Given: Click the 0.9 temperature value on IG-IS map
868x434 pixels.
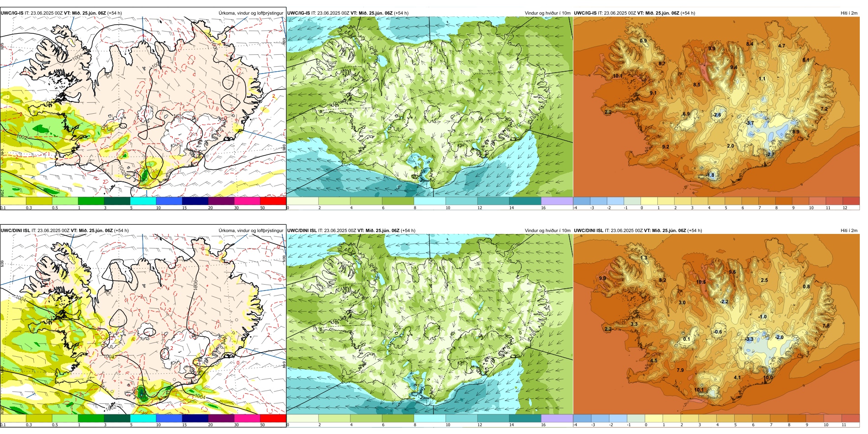Looking at the screenshot, I should (643, 41).
